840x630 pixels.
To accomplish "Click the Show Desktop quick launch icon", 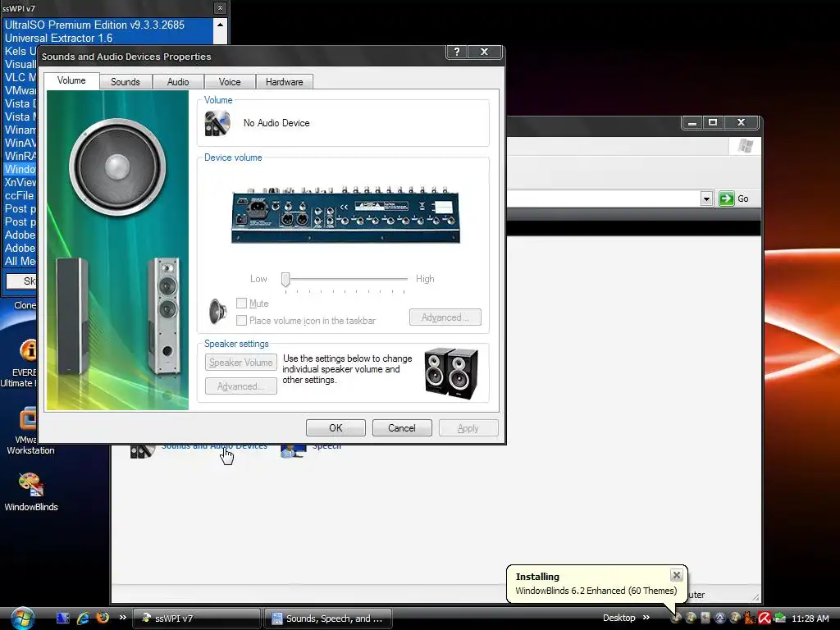I will pyautogui.click(x=62, y=619).
